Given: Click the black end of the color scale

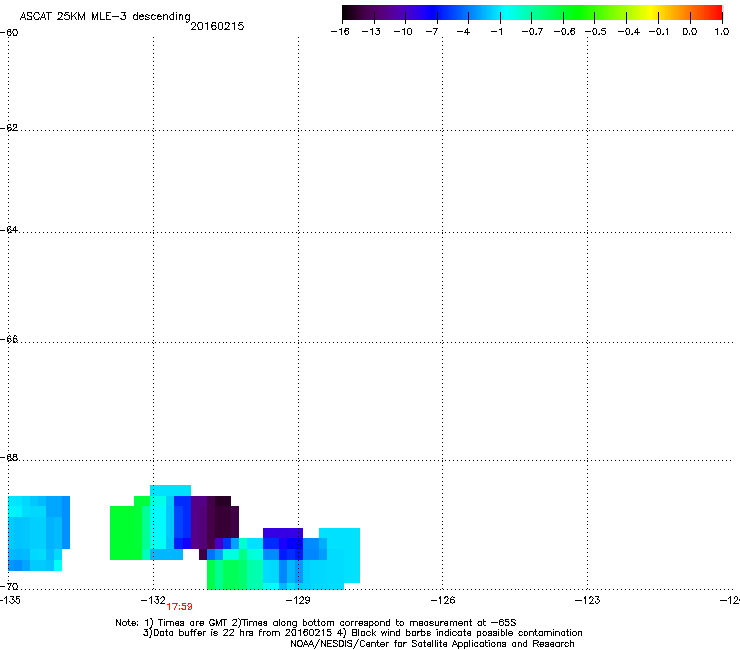Looking at the screenshot, I should pyautogui.click(x=349, y=13).
